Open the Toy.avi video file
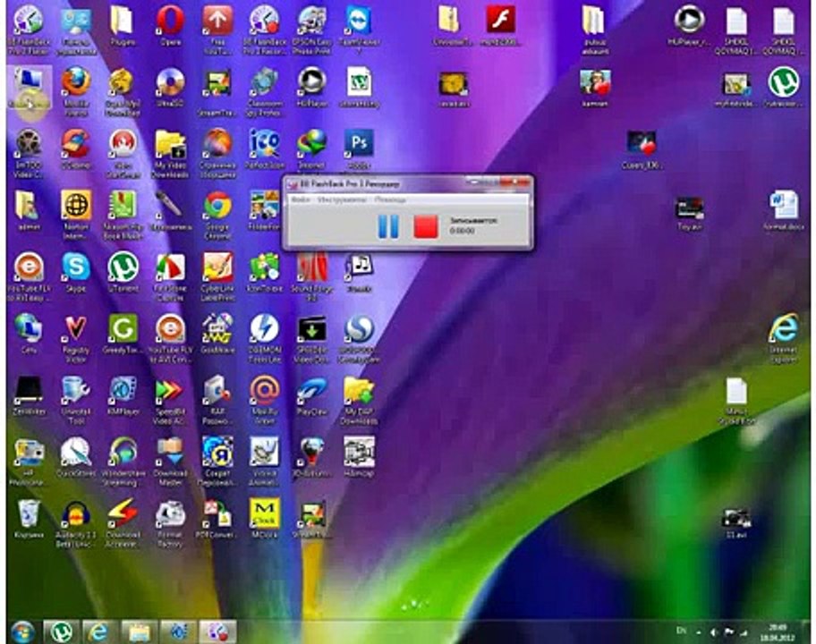 click(x=689, y=214)
